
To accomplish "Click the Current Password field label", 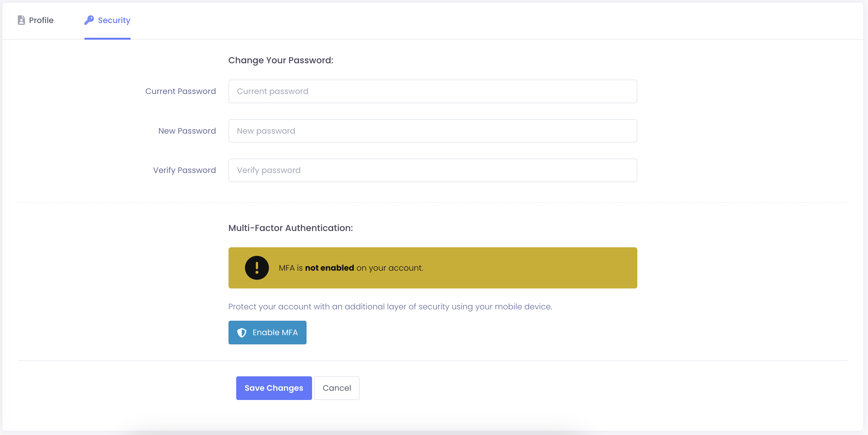I will (181, 91).
